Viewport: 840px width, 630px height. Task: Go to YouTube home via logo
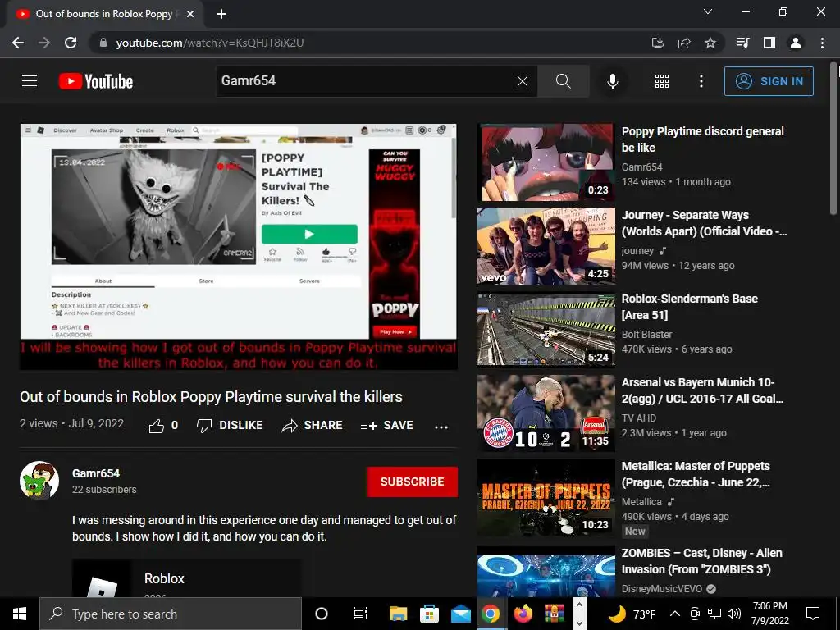pos(96,81)
